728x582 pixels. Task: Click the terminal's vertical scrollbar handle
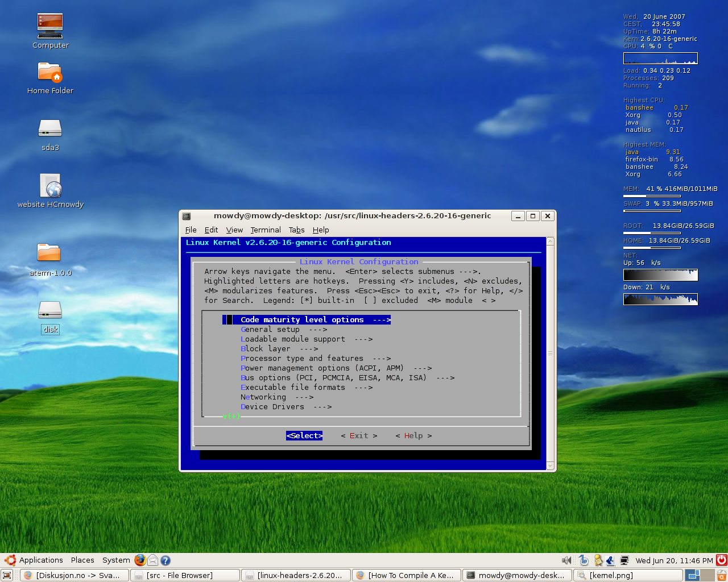[550, 353]
